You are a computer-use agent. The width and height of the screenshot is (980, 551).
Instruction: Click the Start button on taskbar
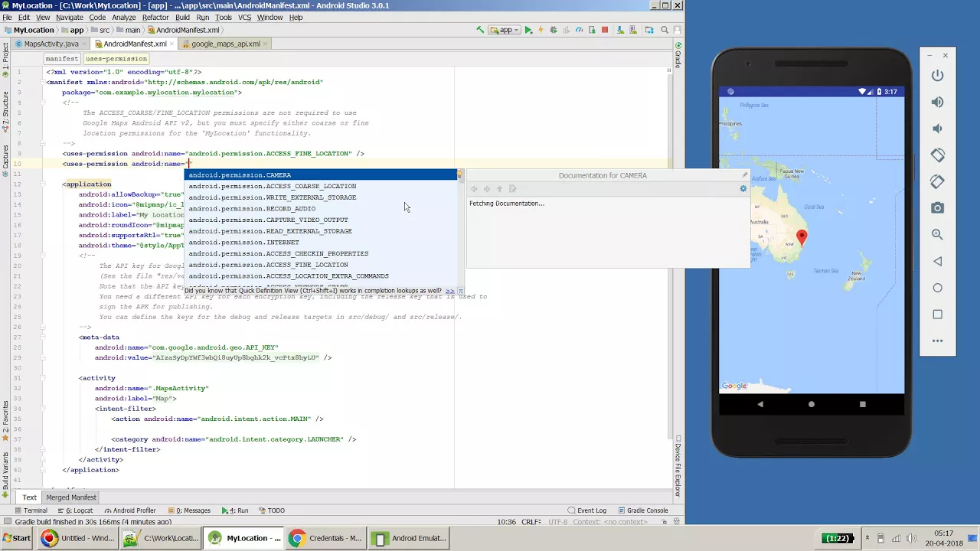tap(17, 538)
